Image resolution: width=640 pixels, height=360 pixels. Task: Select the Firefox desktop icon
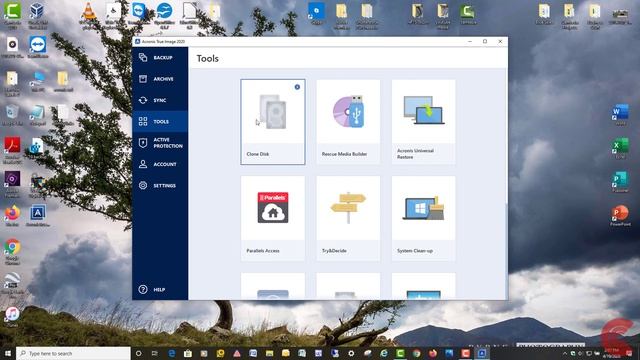12,216
